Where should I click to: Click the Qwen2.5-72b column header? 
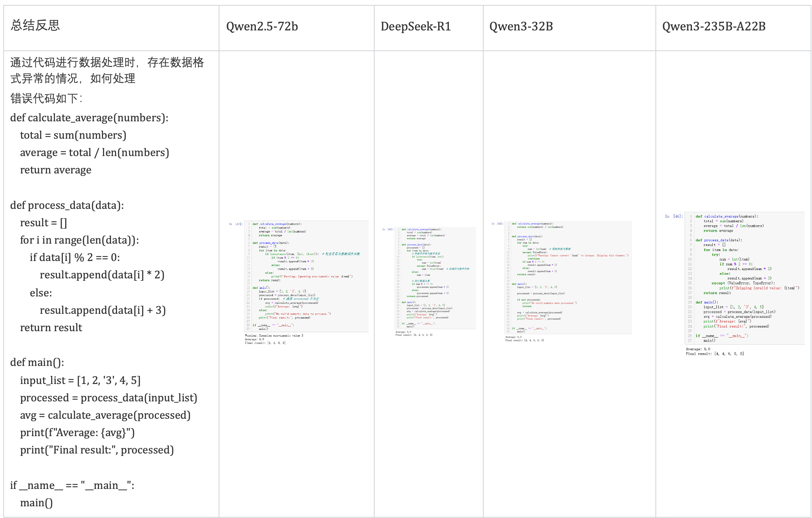click(262, 26)
